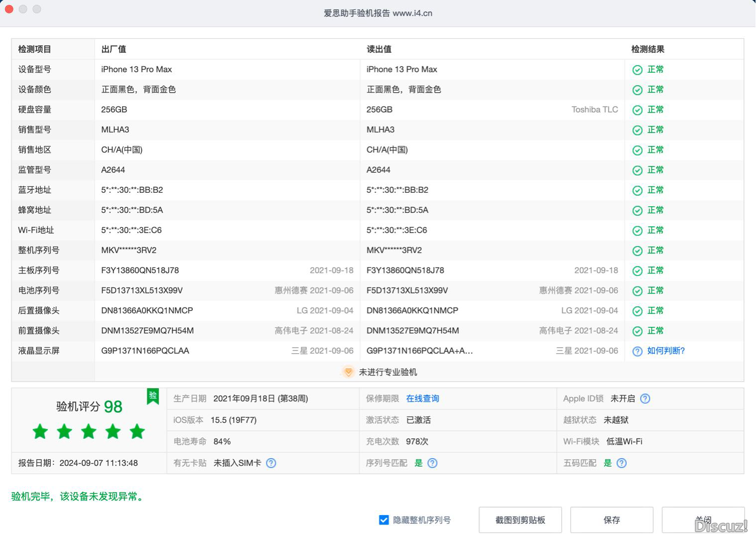The height and width of the screenshot is (538, 756).
Task: Click the green check icon in 蓝牙地址 row
Action: 637,190
